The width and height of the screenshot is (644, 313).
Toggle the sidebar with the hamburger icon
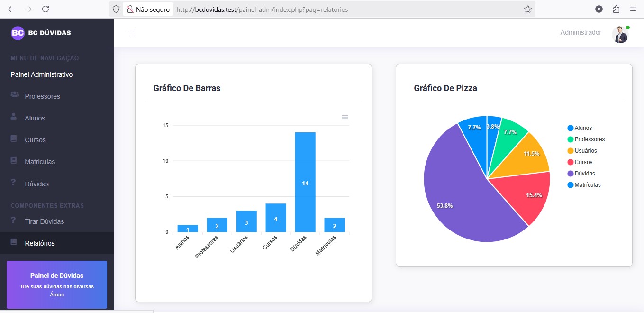click(132, 33)
